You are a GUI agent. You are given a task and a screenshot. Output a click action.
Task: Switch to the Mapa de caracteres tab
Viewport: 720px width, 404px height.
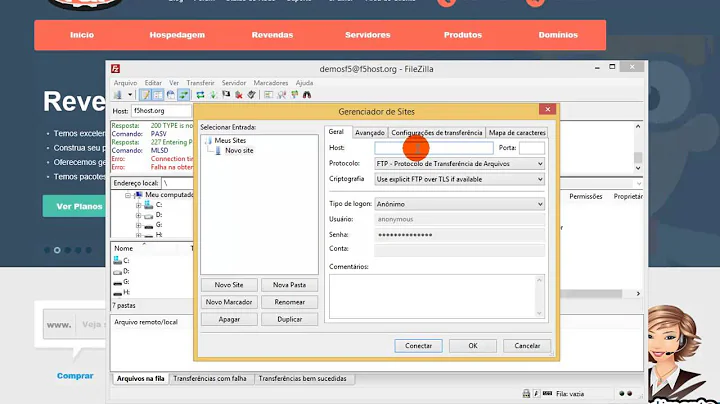517,133
